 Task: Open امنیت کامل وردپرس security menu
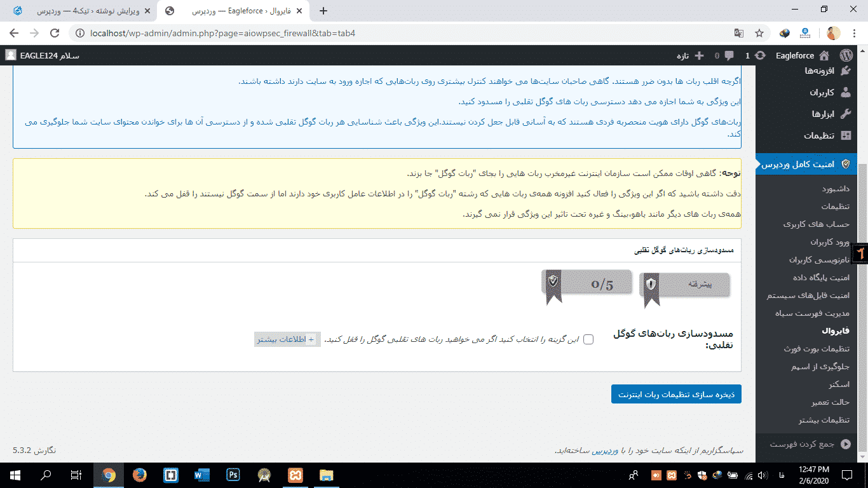click(x=806, y=164)
